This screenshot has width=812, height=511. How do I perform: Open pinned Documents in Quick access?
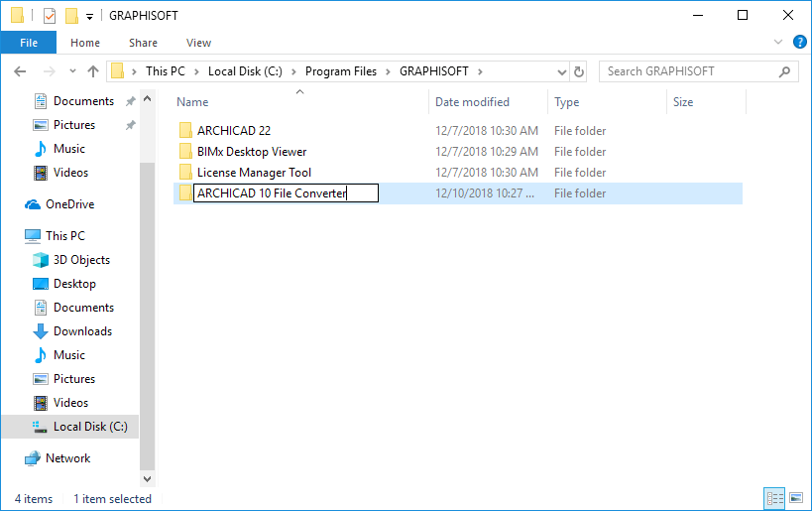pos(83,101)
